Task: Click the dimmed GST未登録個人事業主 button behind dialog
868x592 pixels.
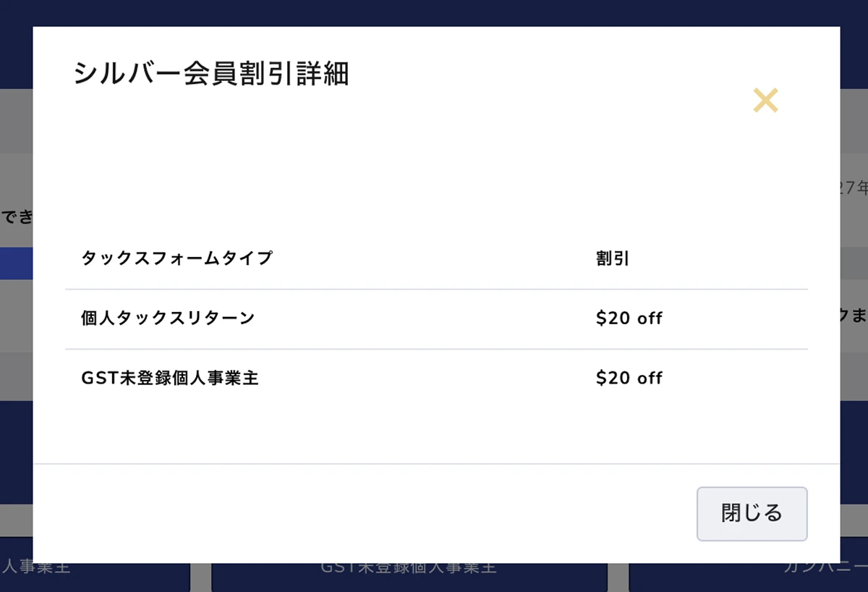Action: (409, 572)
